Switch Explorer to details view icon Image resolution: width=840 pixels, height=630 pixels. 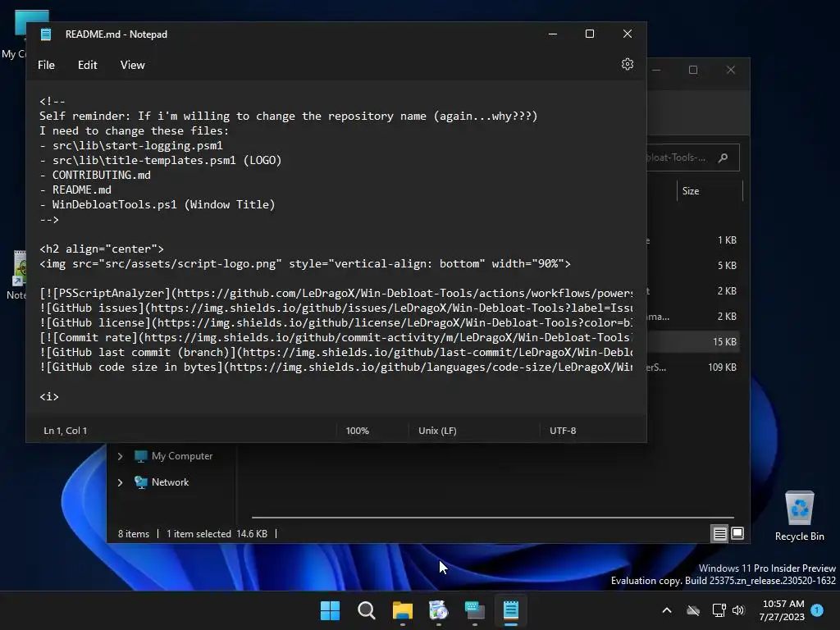(719, 533)
